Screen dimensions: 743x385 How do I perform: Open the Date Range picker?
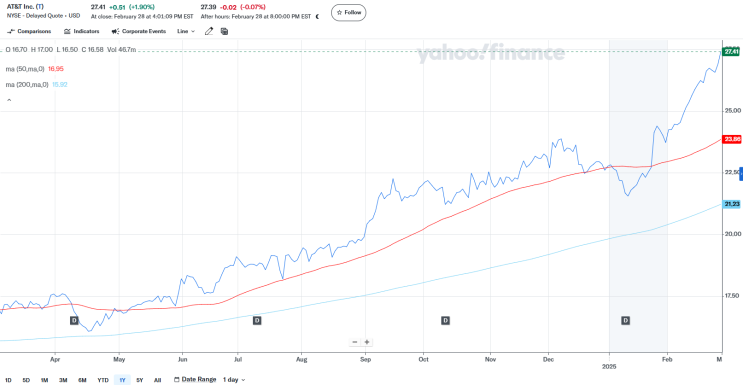pos(195,379)
